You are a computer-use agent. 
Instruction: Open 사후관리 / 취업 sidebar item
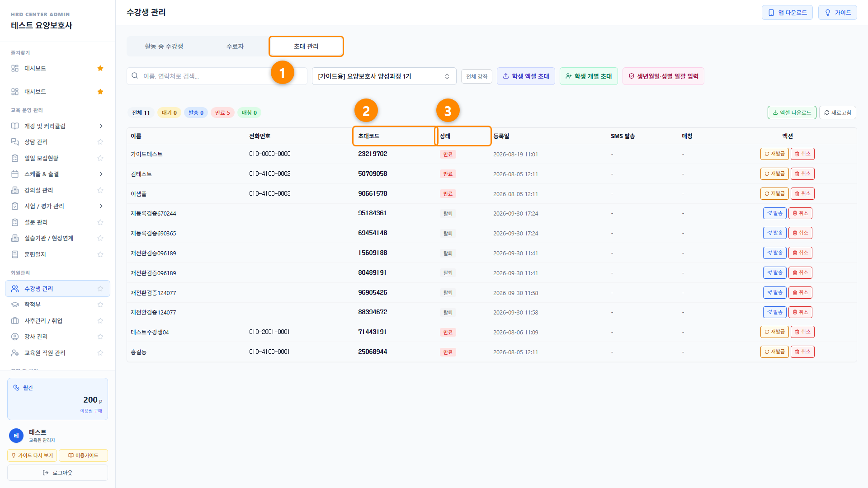point(57,321)
